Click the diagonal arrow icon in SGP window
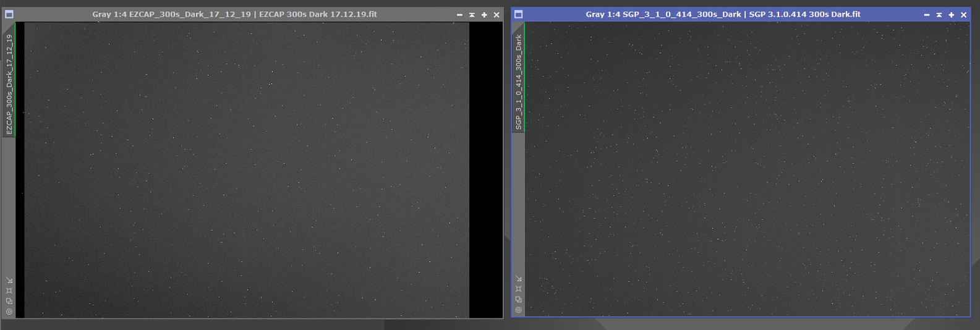 point(519,279)
